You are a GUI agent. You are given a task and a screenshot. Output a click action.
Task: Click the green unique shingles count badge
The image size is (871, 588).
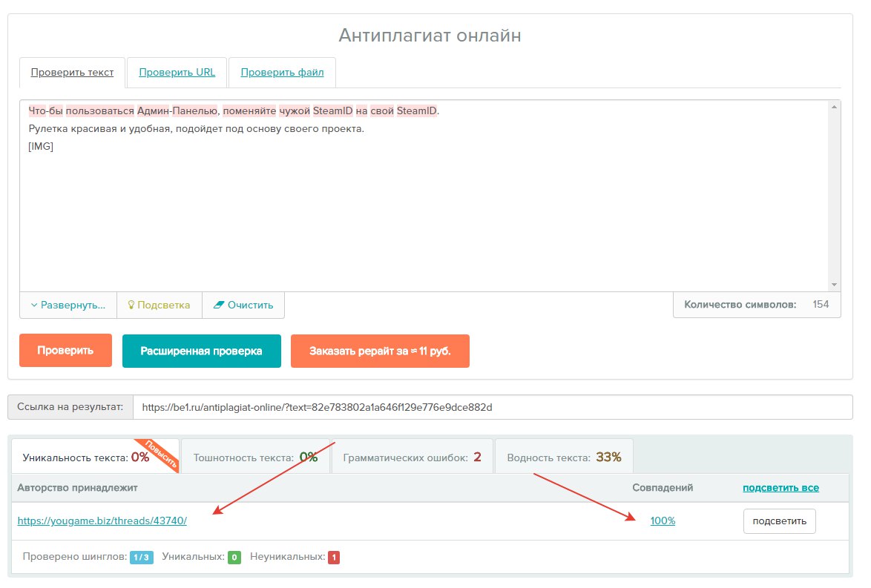[x=234, y=558]
